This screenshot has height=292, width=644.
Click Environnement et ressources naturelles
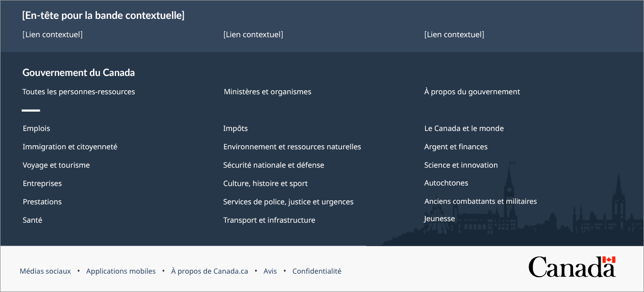[292, 147]
